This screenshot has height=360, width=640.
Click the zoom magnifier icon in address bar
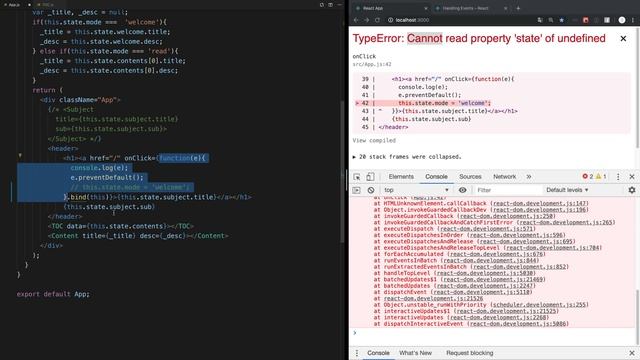pos(551,20)
